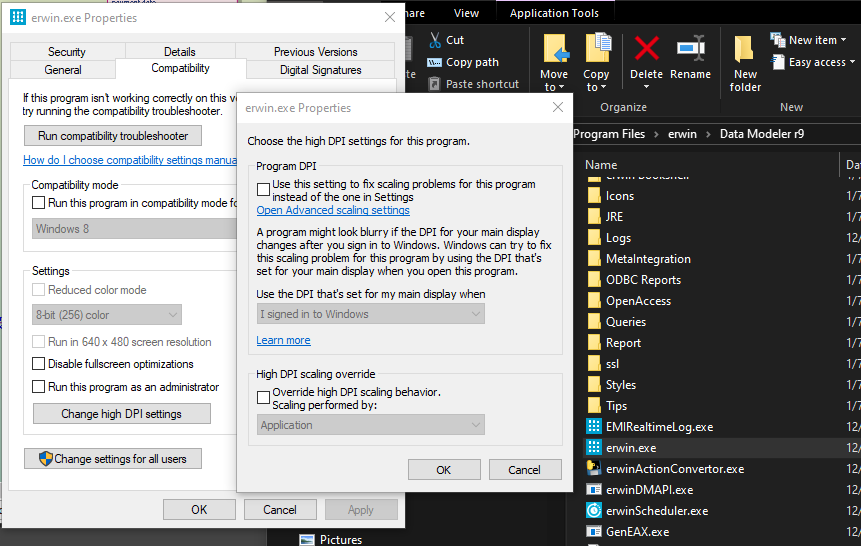The image size is (861, 546).
Task: Click the erwin.exe file icon in list
Action: click(x=594, y=447)
